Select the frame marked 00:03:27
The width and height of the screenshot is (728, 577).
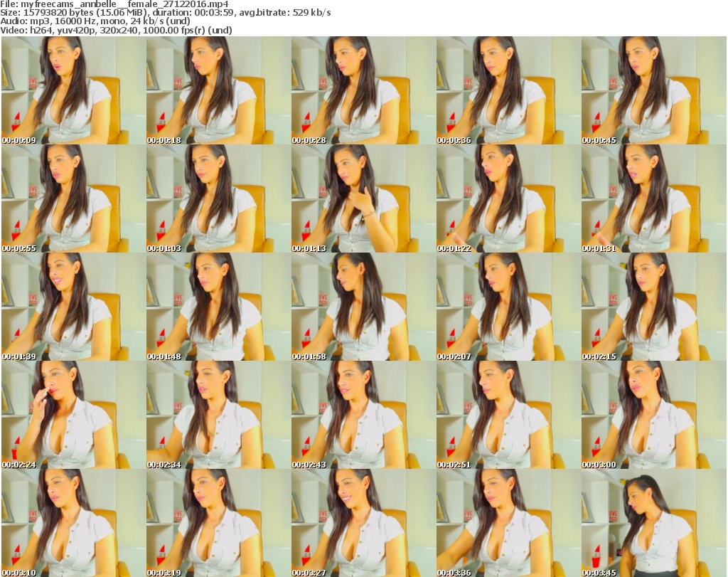(x=363, y=523)
